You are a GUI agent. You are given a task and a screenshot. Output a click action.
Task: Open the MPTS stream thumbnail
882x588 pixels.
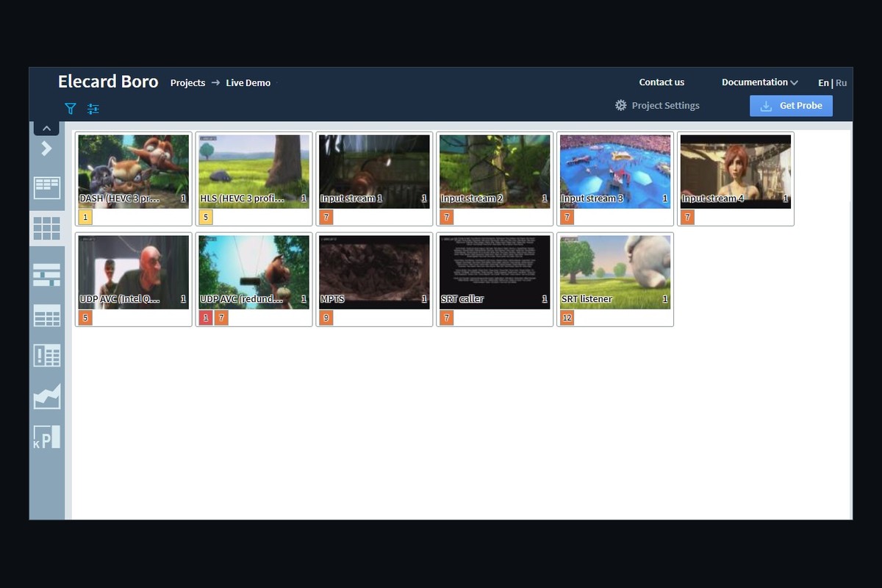pos(375,272)
